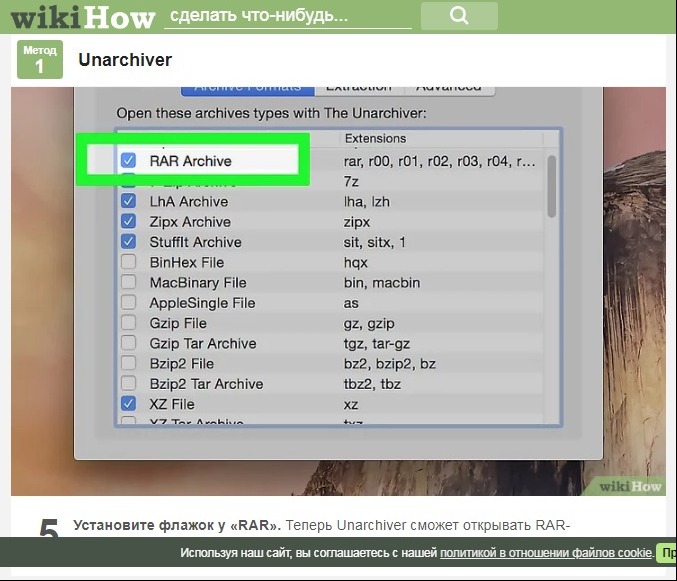The width and height of the screenshot is (677, 581).
Task: Click the 'lha, lzh' extensions cell
Action: coord(367,202)
